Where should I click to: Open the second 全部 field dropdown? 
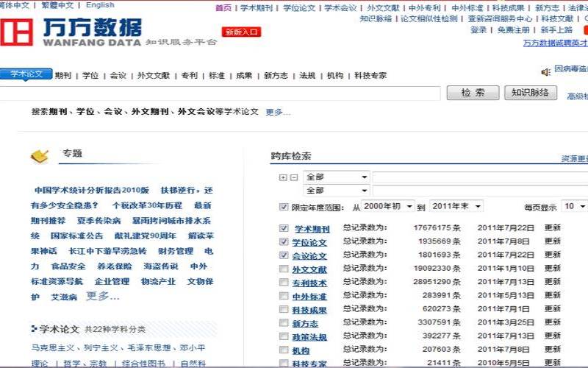point(337,191)
